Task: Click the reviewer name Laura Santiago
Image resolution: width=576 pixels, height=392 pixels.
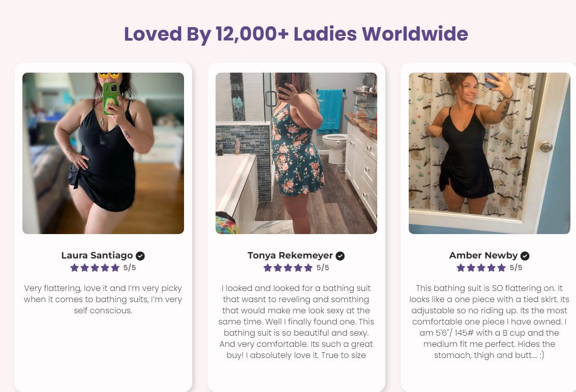Action: (x=97, y=255)
